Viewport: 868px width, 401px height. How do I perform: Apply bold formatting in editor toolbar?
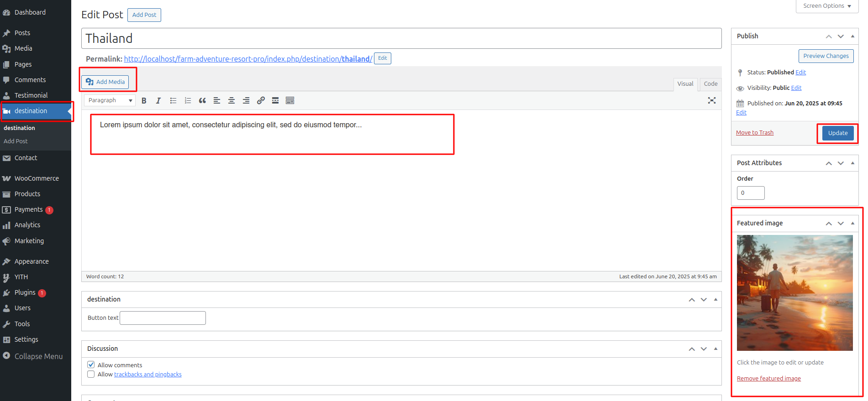click(x=144, y=101)
